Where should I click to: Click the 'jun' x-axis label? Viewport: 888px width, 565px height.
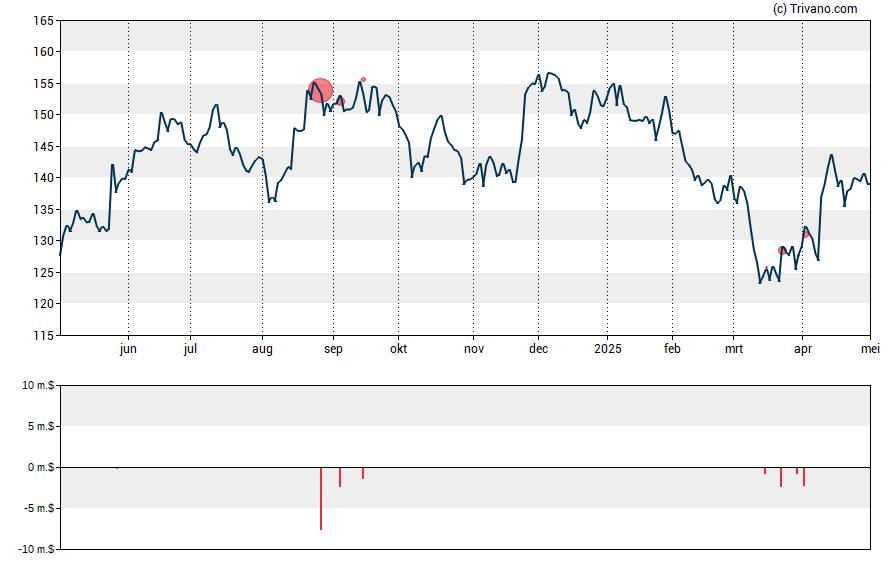click(128, 349)
